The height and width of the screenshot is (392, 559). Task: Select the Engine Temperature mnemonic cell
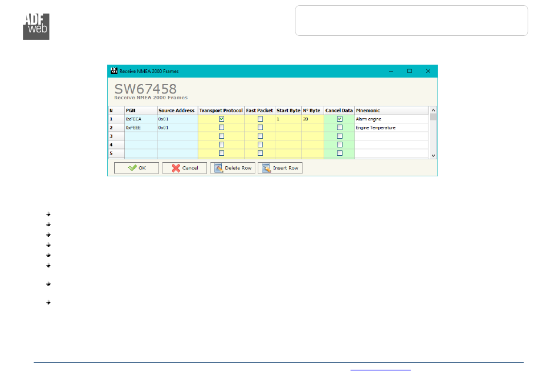click(x=391, y=128)
